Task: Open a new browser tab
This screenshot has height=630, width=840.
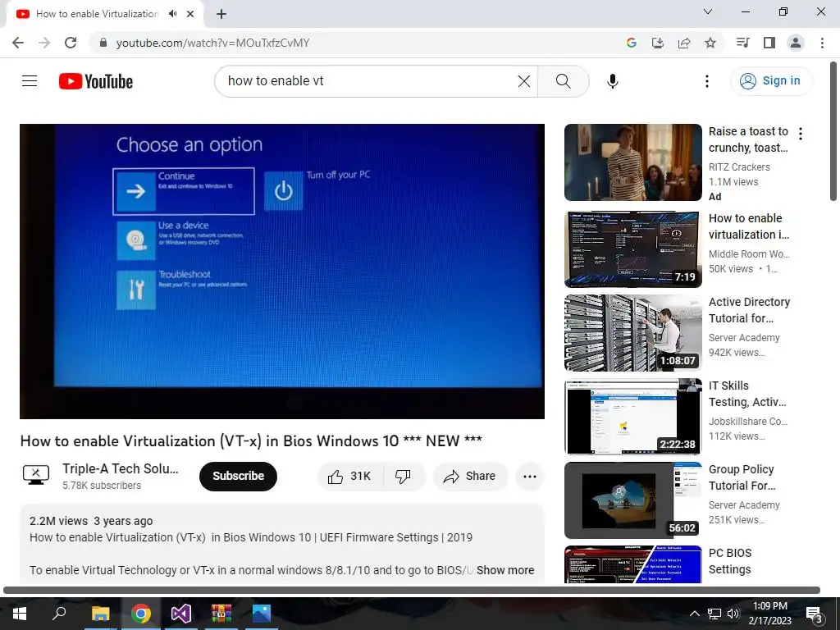Action: pyautogui.click(x=221, y=14)
